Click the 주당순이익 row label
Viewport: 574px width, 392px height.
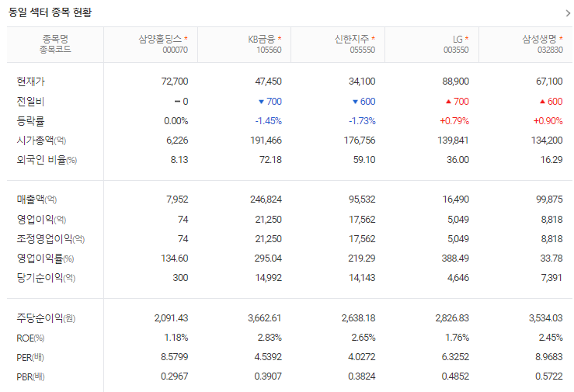pos(46,318)
